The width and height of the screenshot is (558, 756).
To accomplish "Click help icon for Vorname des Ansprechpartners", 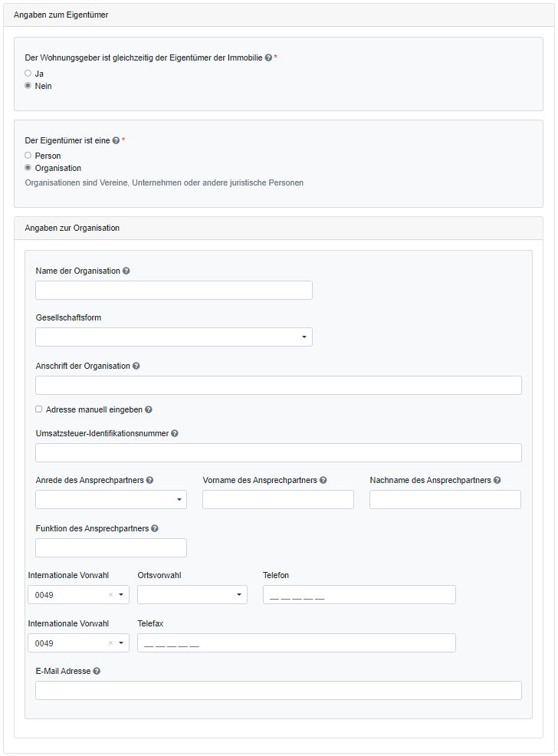I will [323, 480].
